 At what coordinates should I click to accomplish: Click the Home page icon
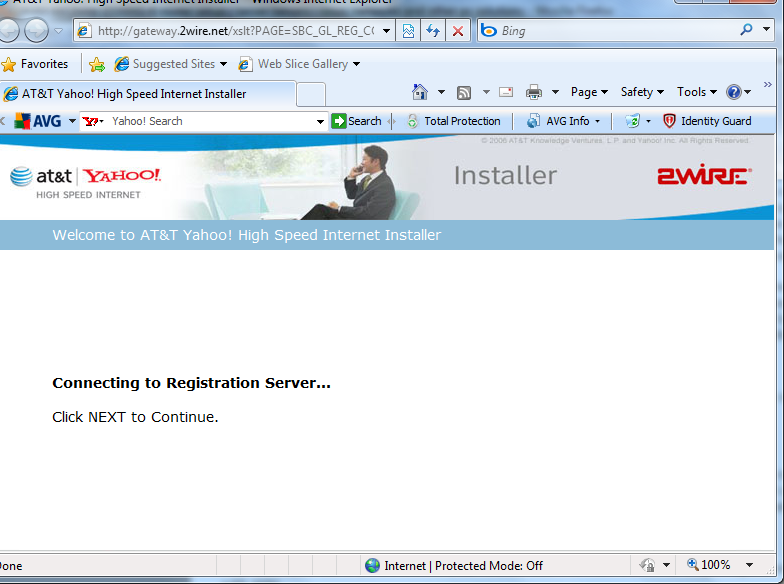pyautogui.click(x=420, y=92)
